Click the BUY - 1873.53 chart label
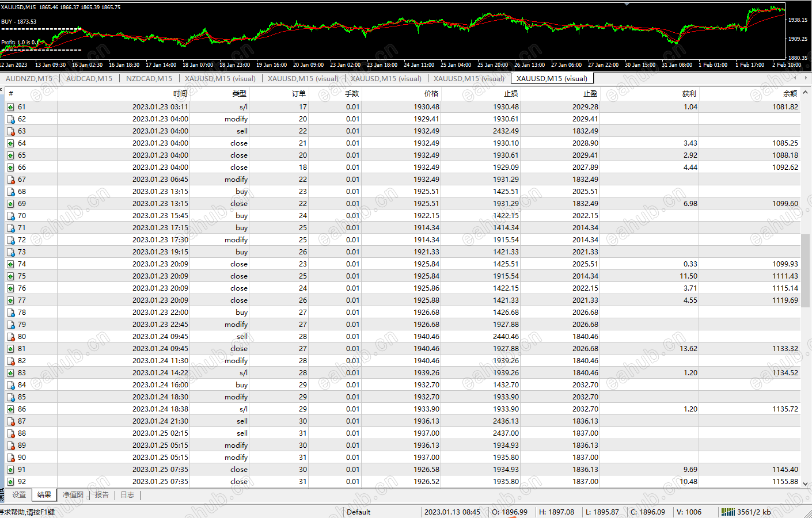Viewport: 812px width, 518px height. point(18,22)
